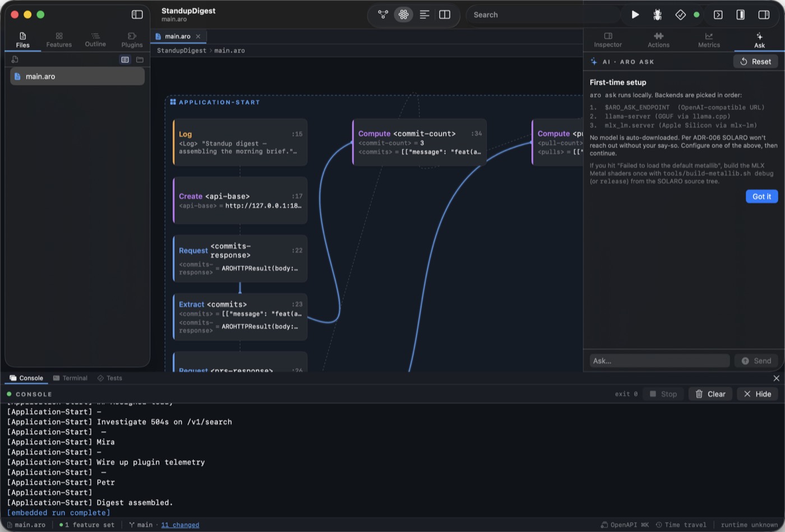Clear the console output
Screen dimensions: 785x532
pyautogui.click(x=710, y=394)
